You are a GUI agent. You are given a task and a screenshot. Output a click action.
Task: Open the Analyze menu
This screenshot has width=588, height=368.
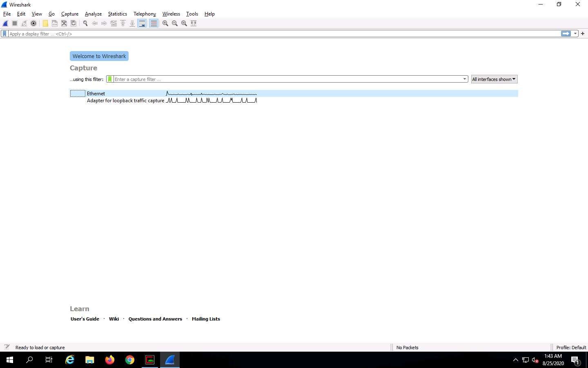pos(93,14)
